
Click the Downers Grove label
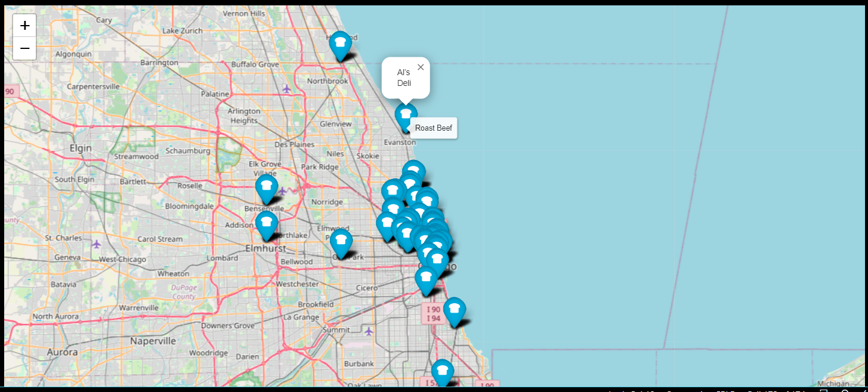coord(227,326)
